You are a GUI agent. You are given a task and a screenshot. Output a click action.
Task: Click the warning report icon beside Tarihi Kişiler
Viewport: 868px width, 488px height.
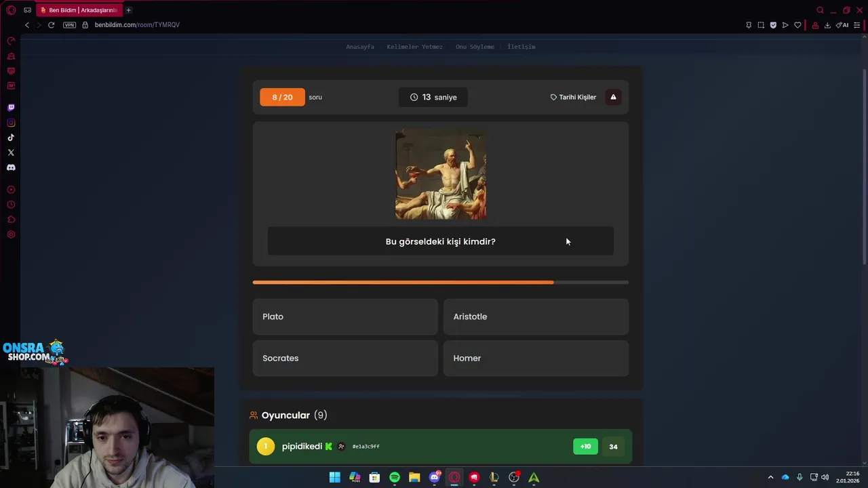613,97
